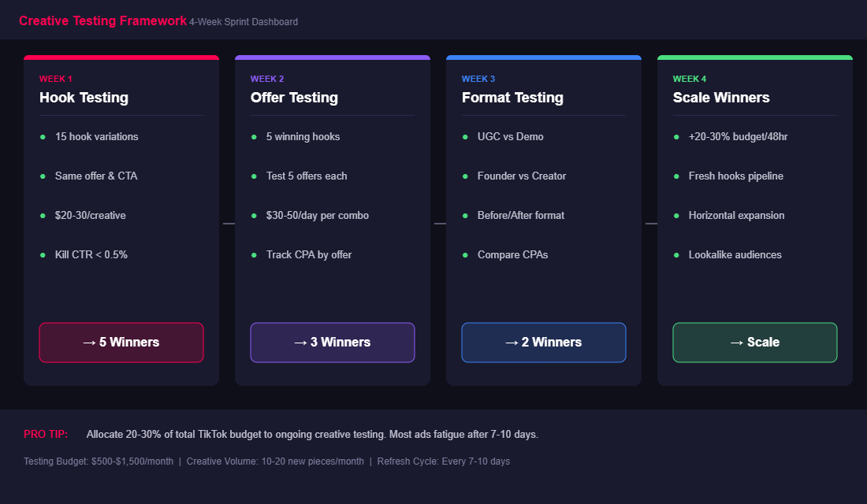
Task: Open the "Hook Testing" card heading
Action: tap(84, 98)
